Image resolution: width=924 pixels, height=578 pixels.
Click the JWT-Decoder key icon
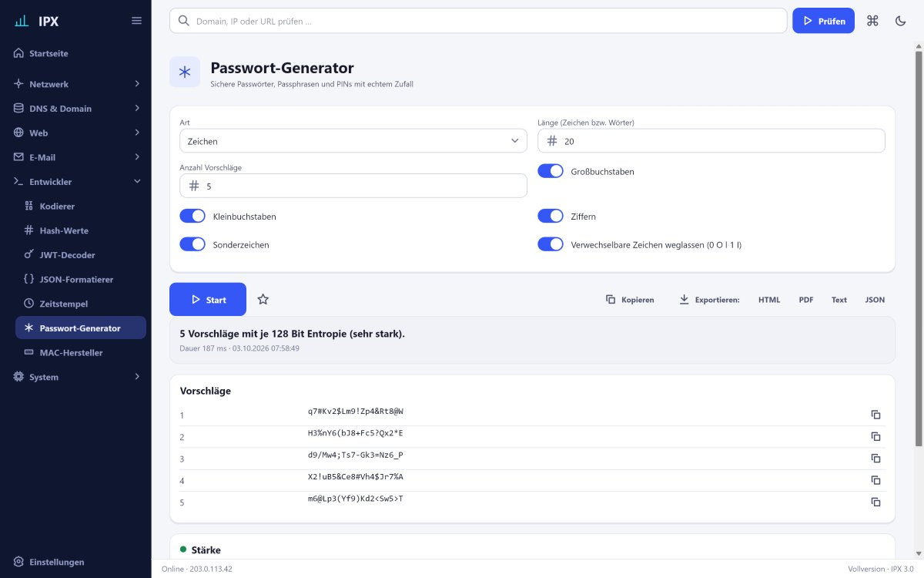[29, 254]
